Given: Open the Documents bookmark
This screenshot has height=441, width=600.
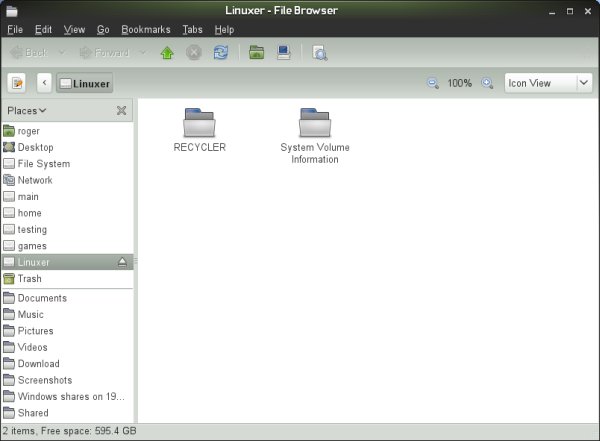Looking at the screenshot, I should (x=67, y=298).
